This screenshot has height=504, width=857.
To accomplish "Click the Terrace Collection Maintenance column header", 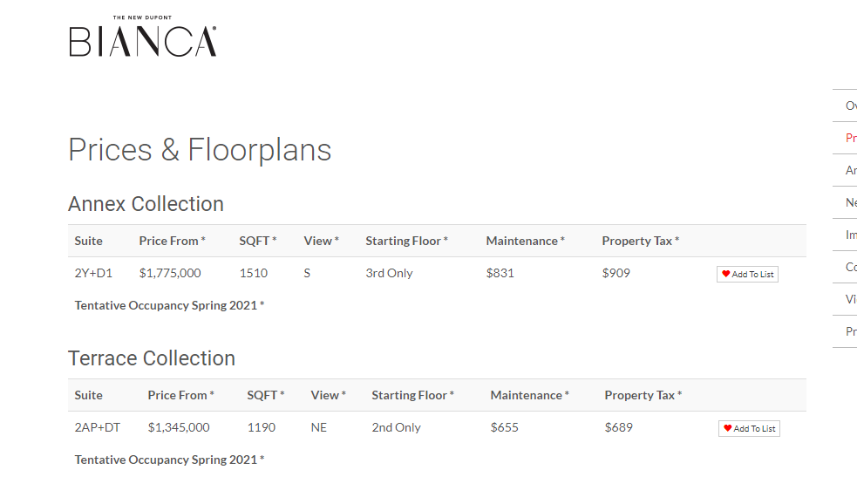I will [529, 395].
